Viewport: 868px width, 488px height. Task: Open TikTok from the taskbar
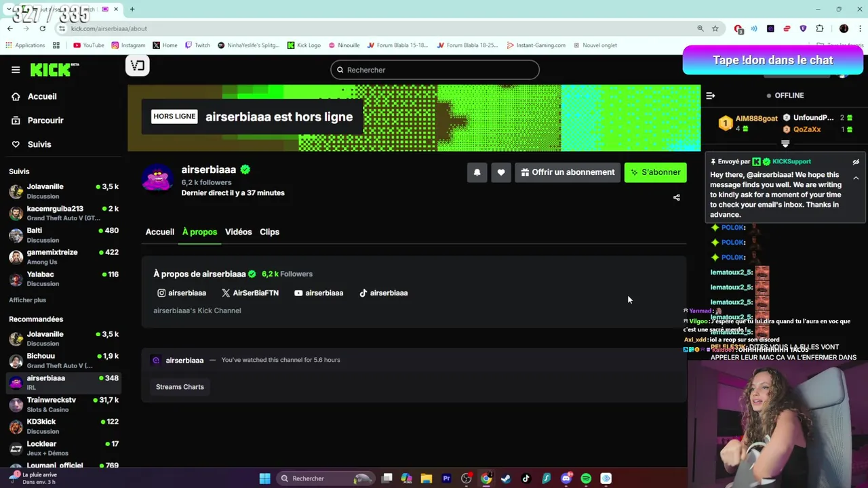pos(526,479)
